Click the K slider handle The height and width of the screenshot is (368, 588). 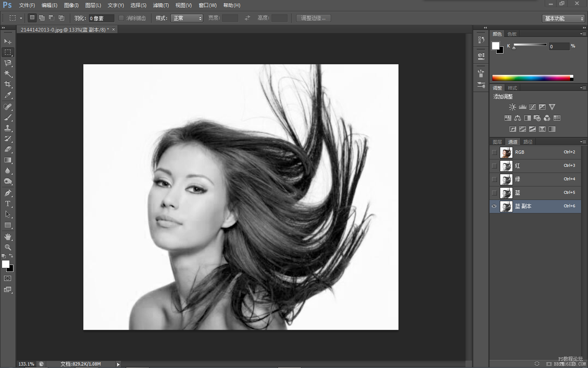click(x=514, y=48)
